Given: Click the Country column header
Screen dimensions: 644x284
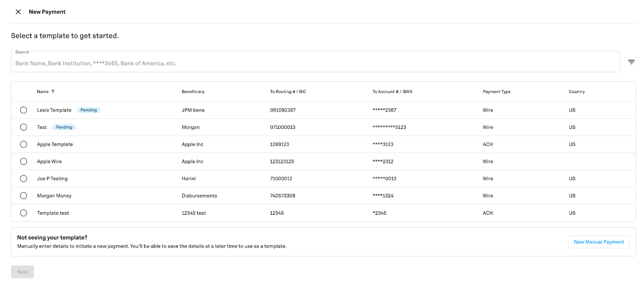Looking at the screenshot, I should pos(576,92).
